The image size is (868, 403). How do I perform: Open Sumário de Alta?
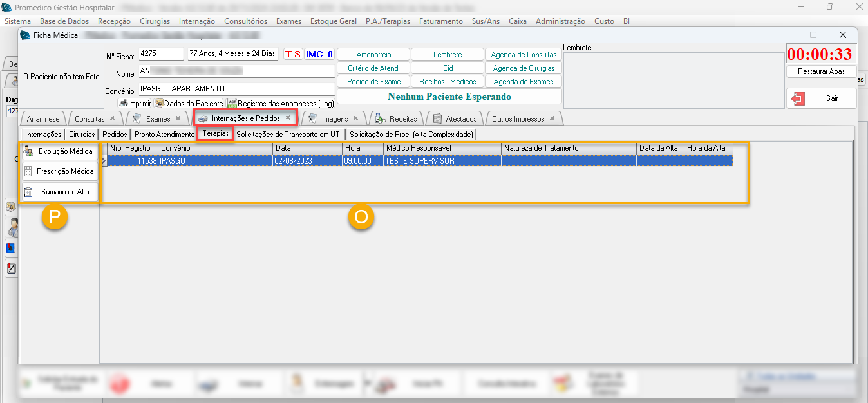pos(59,192)
